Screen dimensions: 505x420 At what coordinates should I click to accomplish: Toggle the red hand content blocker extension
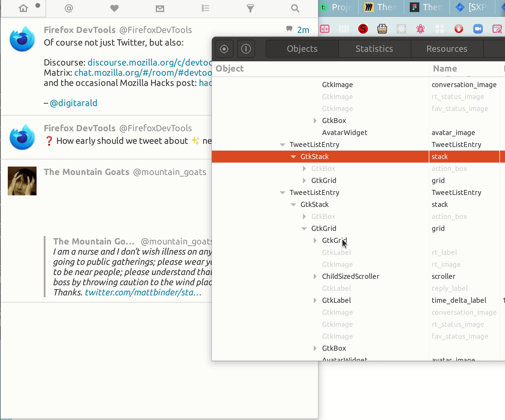pyautogui.click(x=459, y=29)
